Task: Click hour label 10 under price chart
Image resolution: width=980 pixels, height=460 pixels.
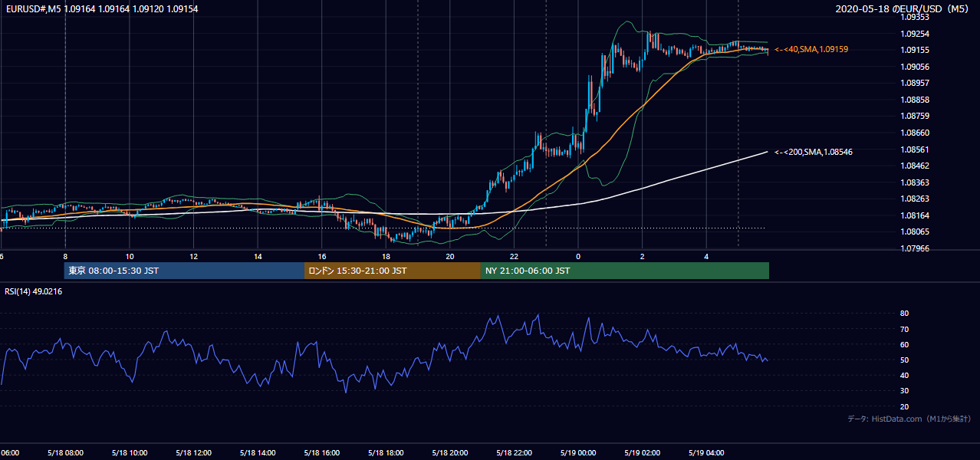Action: coord(130,256)
